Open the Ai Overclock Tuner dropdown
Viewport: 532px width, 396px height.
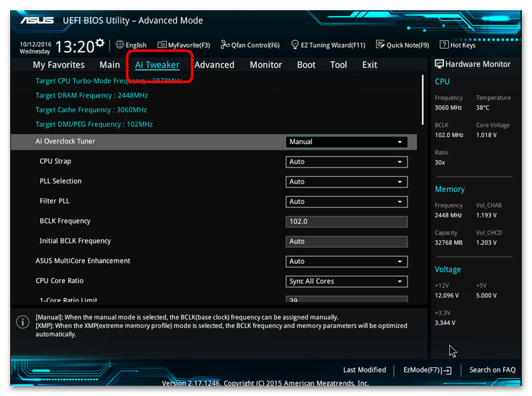[347, 142]
